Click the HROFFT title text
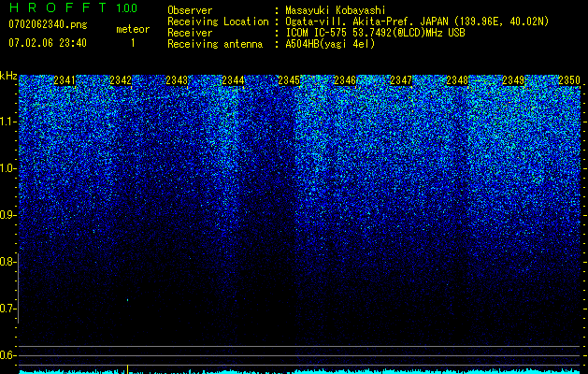The width and height of the screenshot is (588, 374). pyautogui.click(x=57, y=7)
